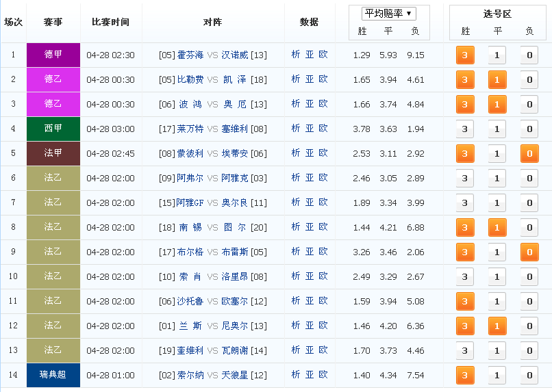Click the 赛事 column header
This screenshot has width=552, height=392.
point(53,22)
